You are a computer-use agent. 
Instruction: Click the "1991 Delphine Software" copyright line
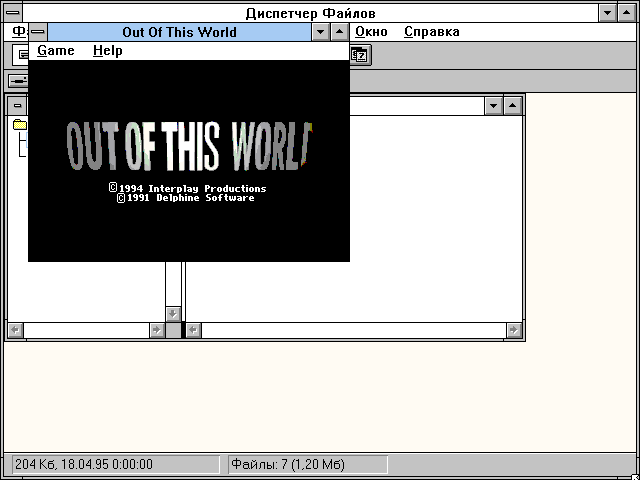click(x=186, y=198)
